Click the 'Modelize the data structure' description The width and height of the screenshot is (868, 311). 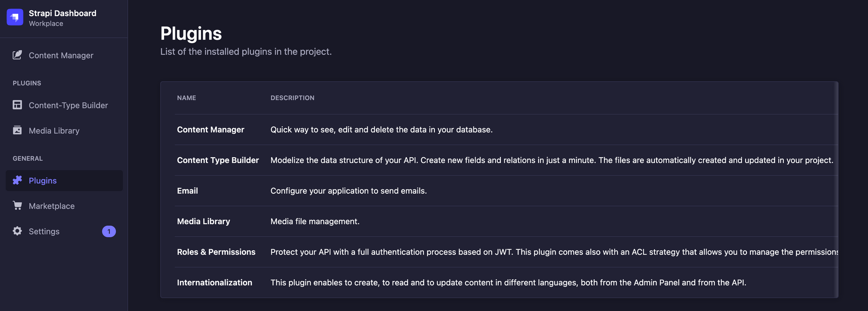tap(552, 160)
